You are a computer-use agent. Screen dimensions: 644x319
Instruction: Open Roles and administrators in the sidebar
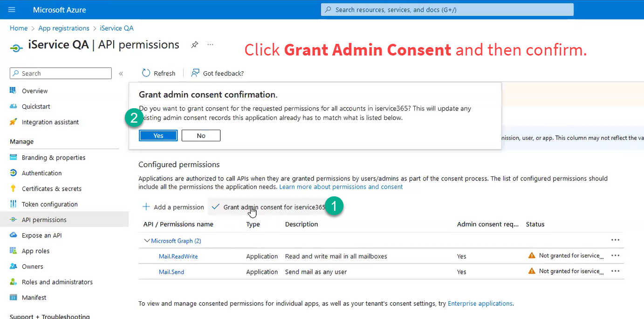pos(57,282)
